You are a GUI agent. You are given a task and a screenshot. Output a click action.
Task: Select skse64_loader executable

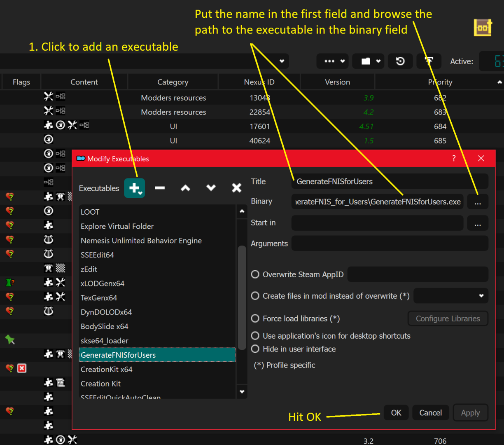157,341
